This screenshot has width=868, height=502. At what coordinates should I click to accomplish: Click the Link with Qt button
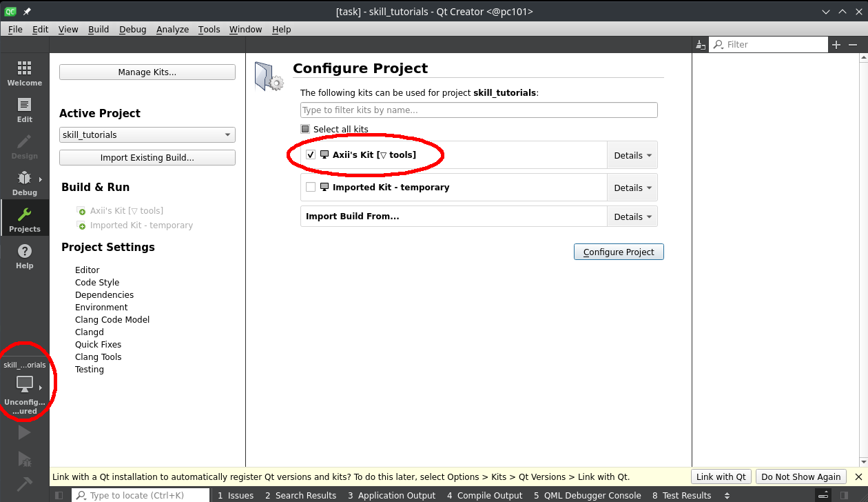[x=721, y=476]
